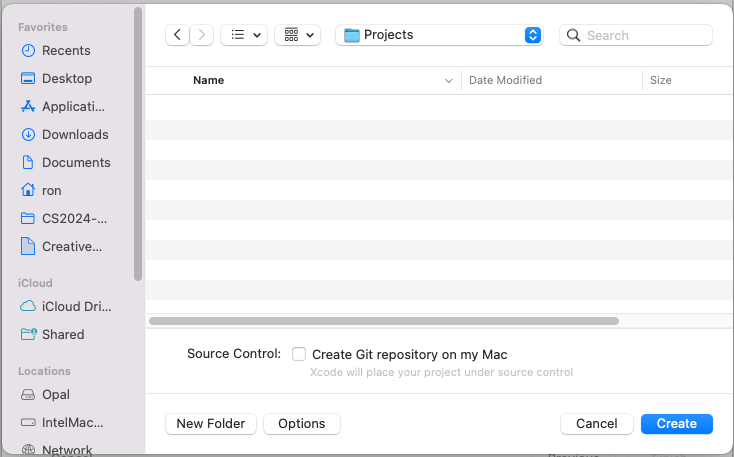Open the Projects folder path popup

pyautogui.click(x=439, y=35)
